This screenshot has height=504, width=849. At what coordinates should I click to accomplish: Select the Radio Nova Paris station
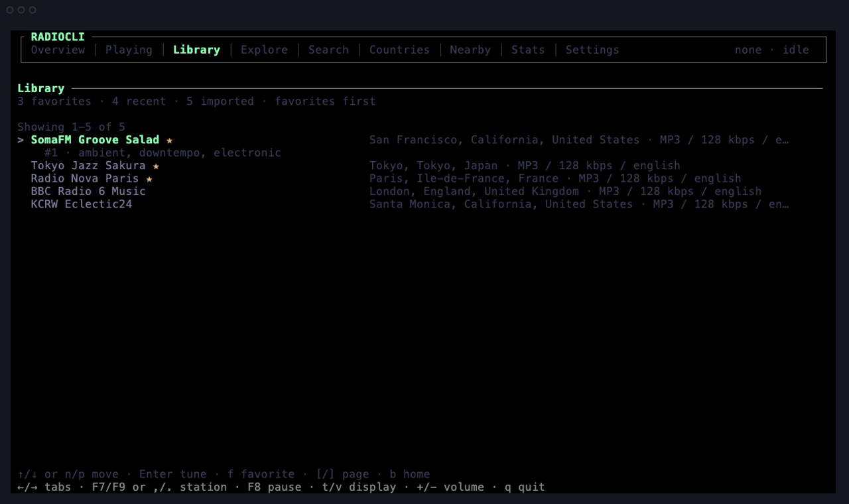pyautogui.click(x=85, y=178)
